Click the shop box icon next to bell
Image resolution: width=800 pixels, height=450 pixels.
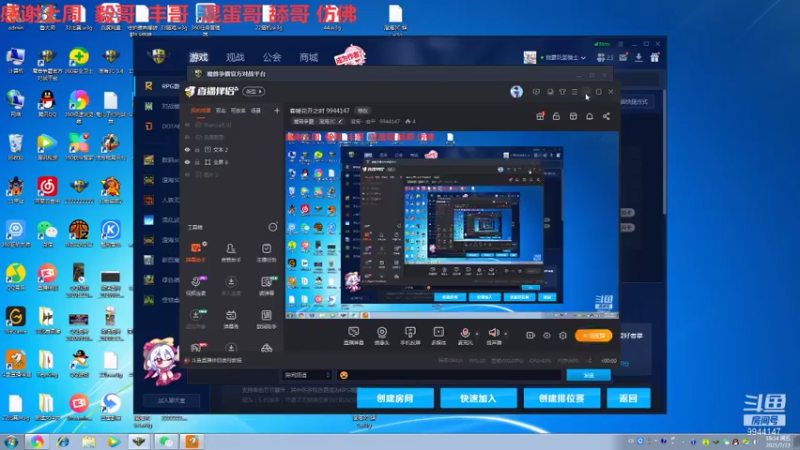coord(573,116)
